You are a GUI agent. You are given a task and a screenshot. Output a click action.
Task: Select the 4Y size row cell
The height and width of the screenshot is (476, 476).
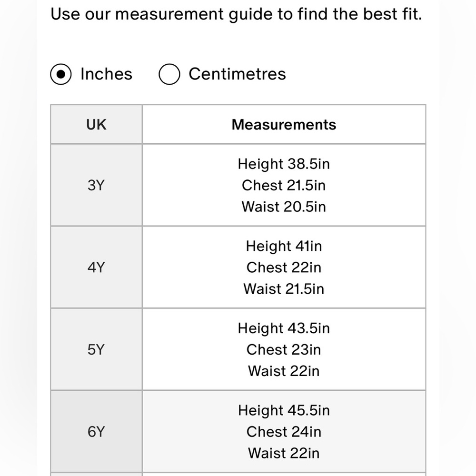96,268
